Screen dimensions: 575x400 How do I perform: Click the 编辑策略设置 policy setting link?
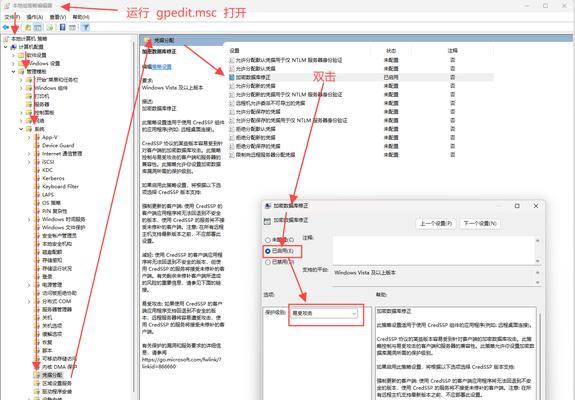pos(157,67)
